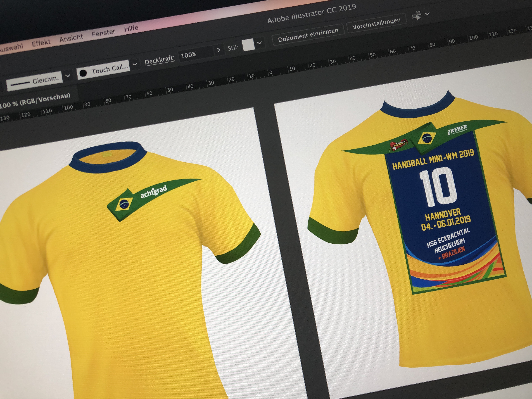Expand the Touch Call... brush chevron
The image size is (532, 399).
click(x=135, y=64)
